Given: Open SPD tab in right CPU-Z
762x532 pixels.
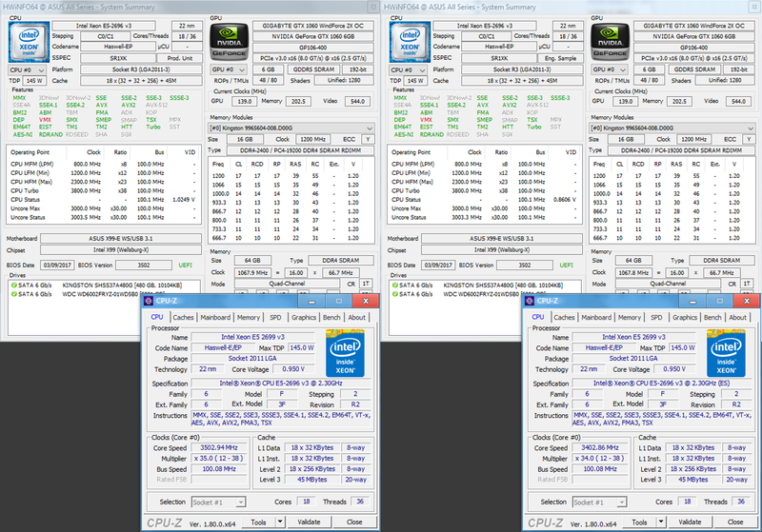Looking at the screenshot, I should pyautogui.click(x=656, y=318).
